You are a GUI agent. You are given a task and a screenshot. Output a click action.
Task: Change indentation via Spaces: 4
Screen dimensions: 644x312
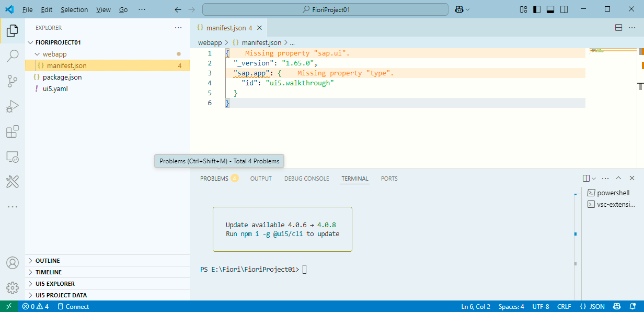tap(511, 307)
